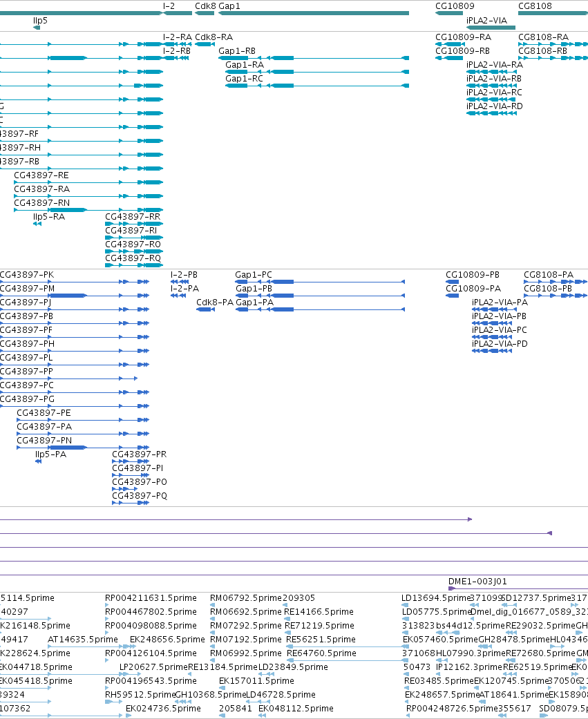Select cDNA RP004248726.5prime
The width and height of the screenshot is (588, 719).
[x=452, y=708]
